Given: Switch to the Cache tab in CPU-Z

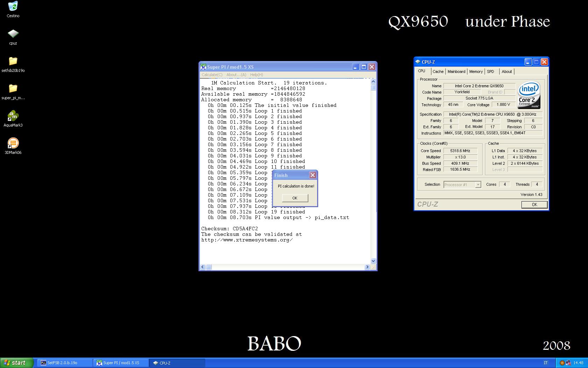Looking at the screenshot, I should coord(438,71).
